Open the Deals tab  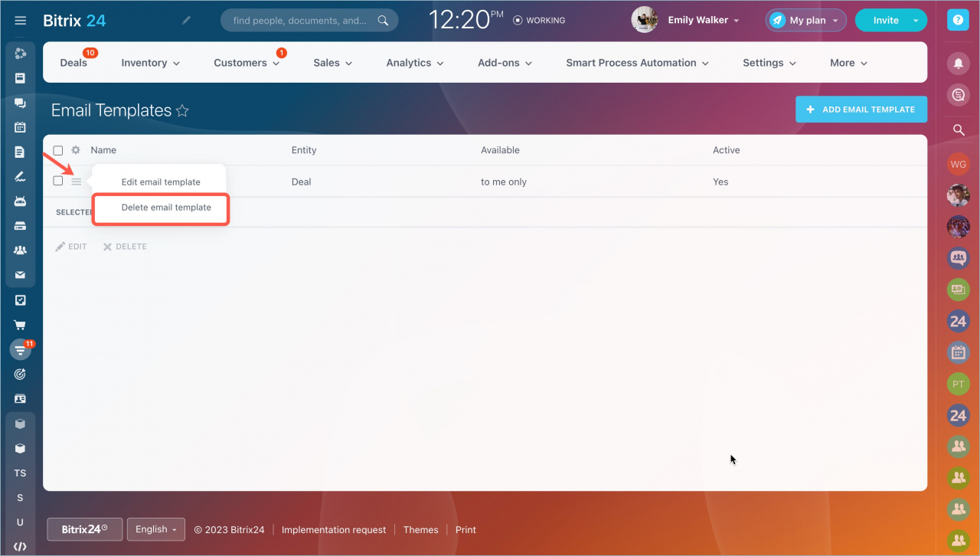(x=73, y=63)
